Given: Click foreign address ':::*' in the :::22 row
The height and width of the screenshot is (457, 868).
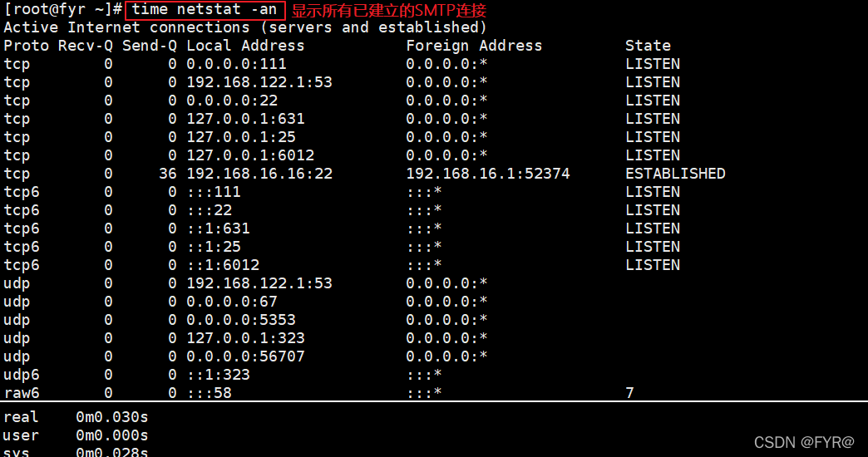Looking at the screenshot, I should (x=424, y=210).
